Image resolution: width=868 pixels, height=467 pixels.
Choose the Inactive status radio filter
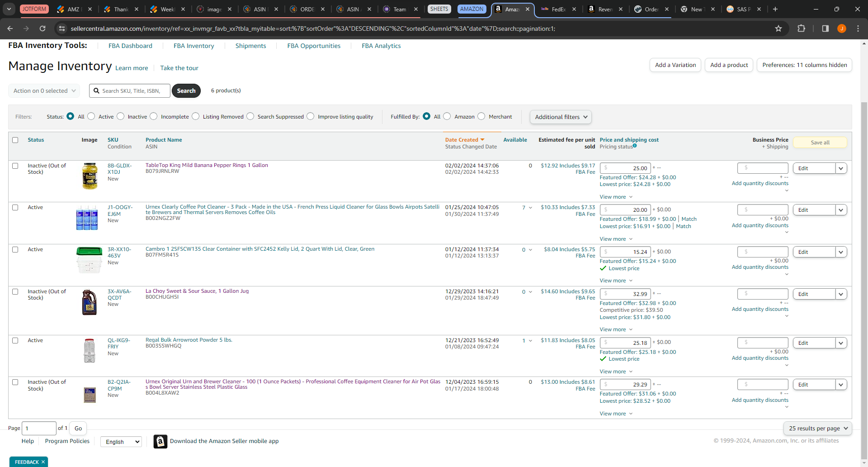click(121, 116)
